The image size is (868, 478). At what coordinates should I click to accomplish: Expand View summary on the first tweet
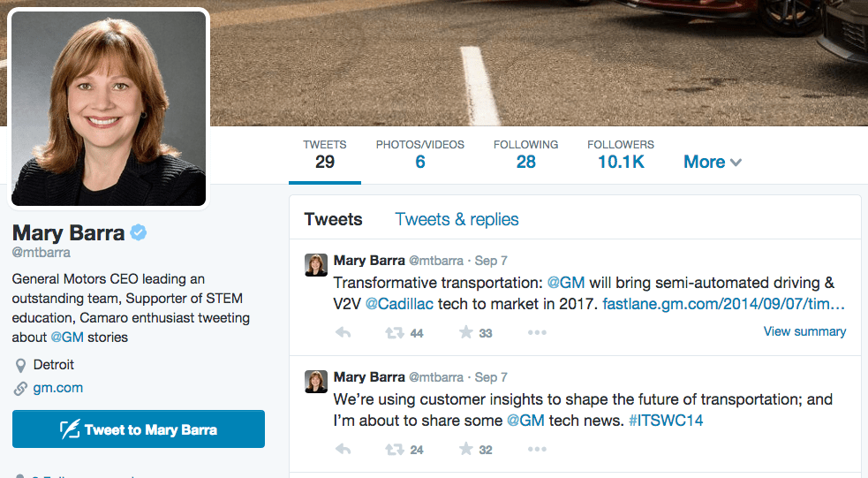pos(804,331)
